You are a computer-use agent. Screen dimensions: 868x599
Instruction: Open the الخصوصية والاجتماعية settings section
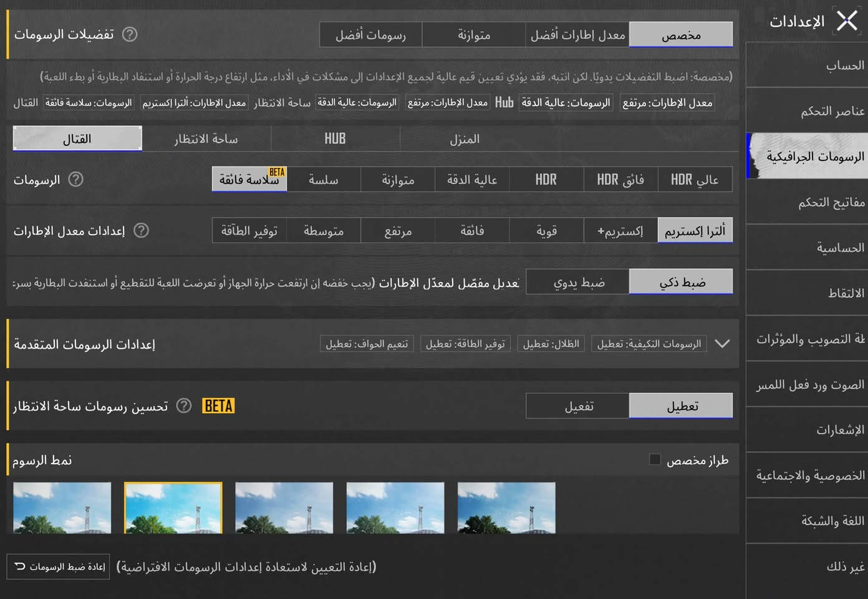point(807,475)
